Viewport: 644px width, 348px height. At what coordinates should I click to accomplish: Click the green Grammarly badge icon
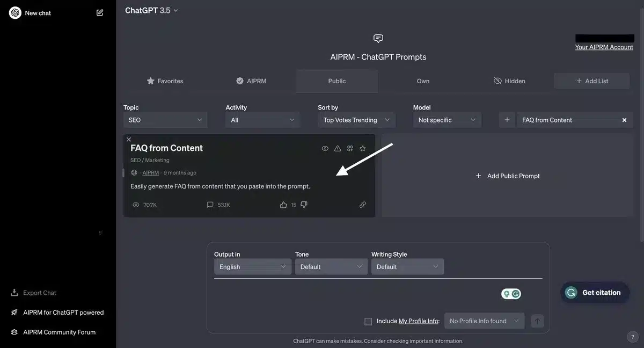pos(516,294)
